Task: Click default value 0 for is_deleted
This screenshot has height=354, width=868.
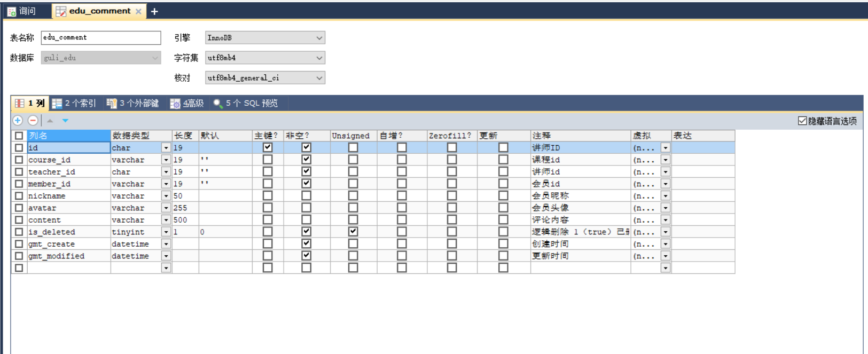Action: (x=225, y=232)
